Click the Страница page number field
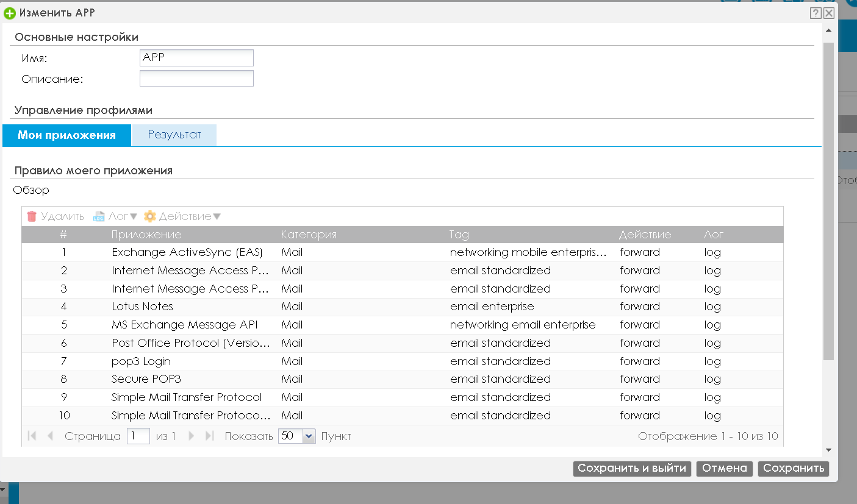Screen dimensions: 857x504 [138, 436]
